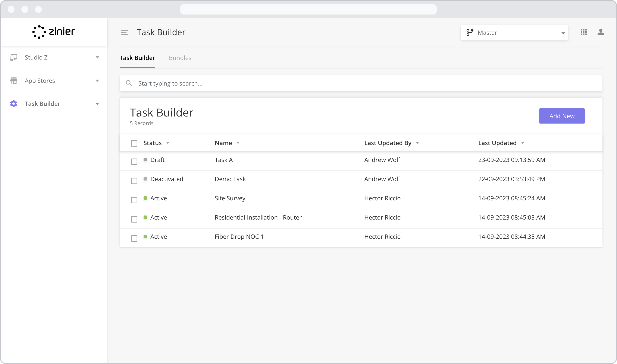Check the Site Survey row checkbox

click(134, 200)
